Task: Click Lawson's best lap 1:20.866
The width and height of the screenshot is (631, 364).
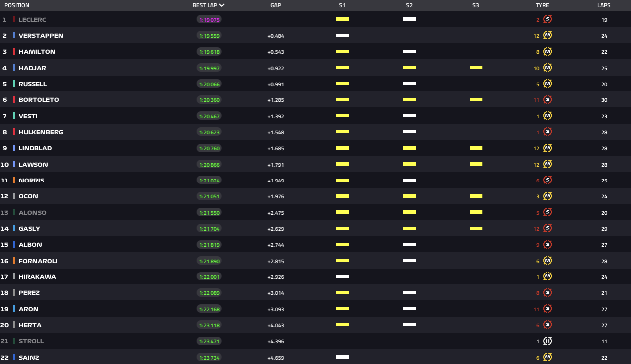Action: 209,165
